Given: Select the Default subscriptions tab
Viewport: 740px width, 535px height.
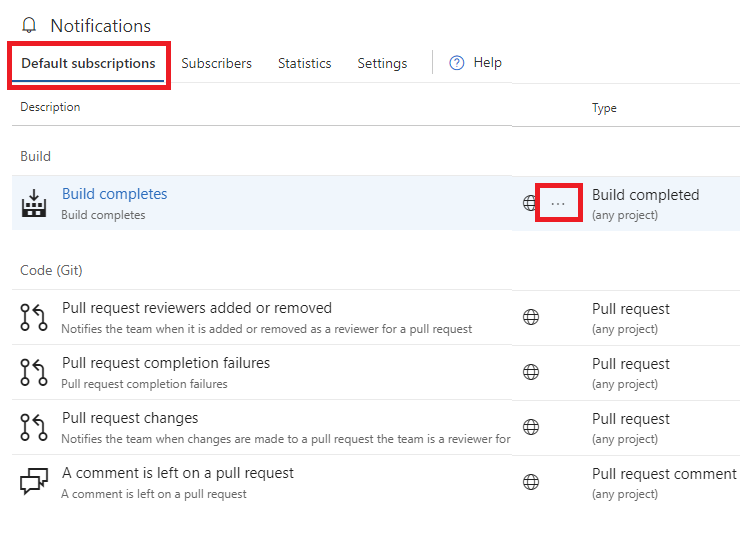Looking at the screenshot, I should click(88, 63).
